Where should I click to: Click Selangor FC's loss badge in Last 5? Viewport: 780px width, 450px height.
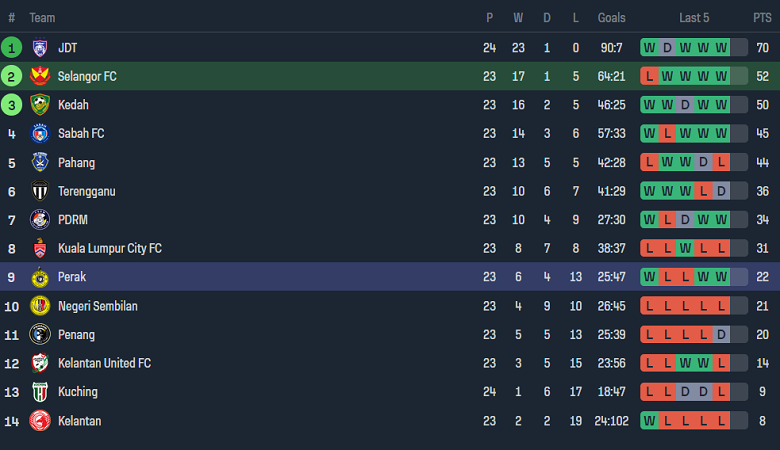coord(650,76)
